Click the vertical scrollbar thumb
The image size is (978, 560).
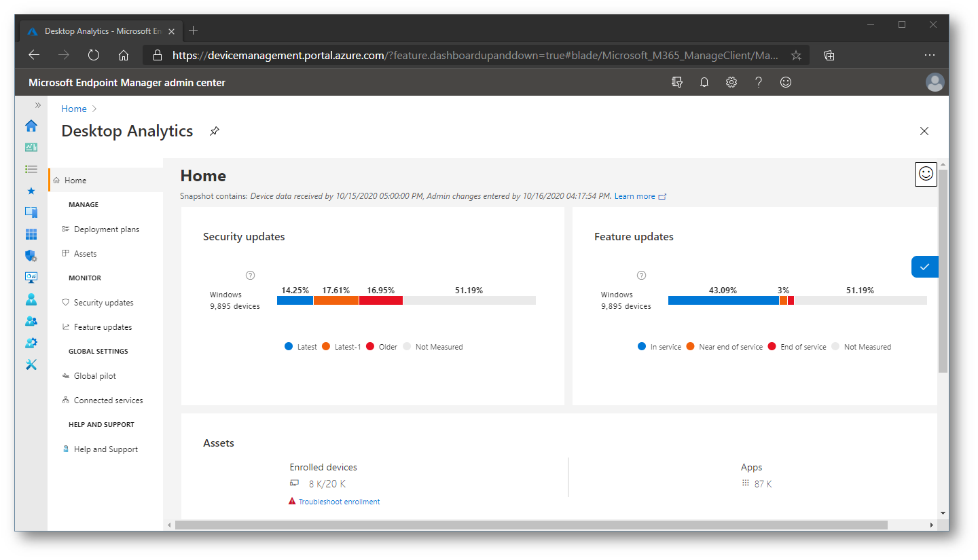943,271
